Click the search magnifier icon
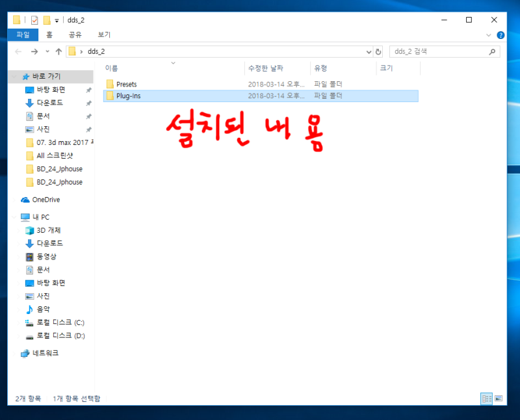The image size is (520, 420). click(x=492, y=51)
